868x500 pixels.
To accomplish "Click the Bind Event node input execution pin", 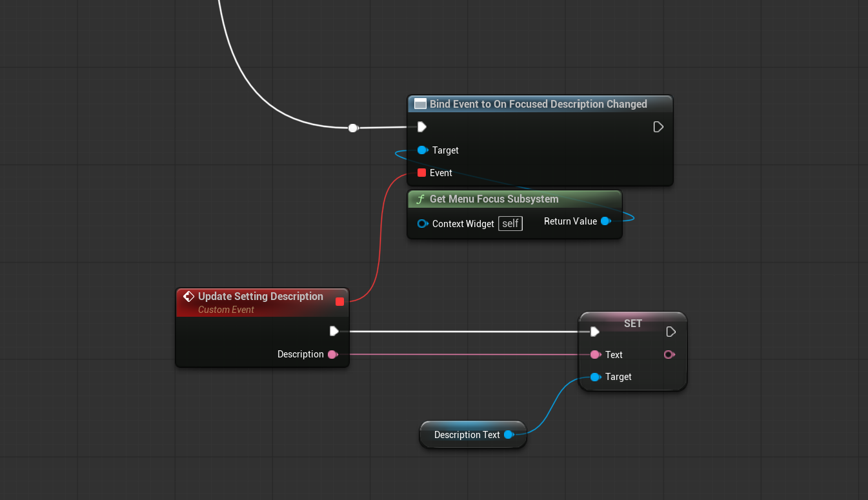I will (421, 127).
